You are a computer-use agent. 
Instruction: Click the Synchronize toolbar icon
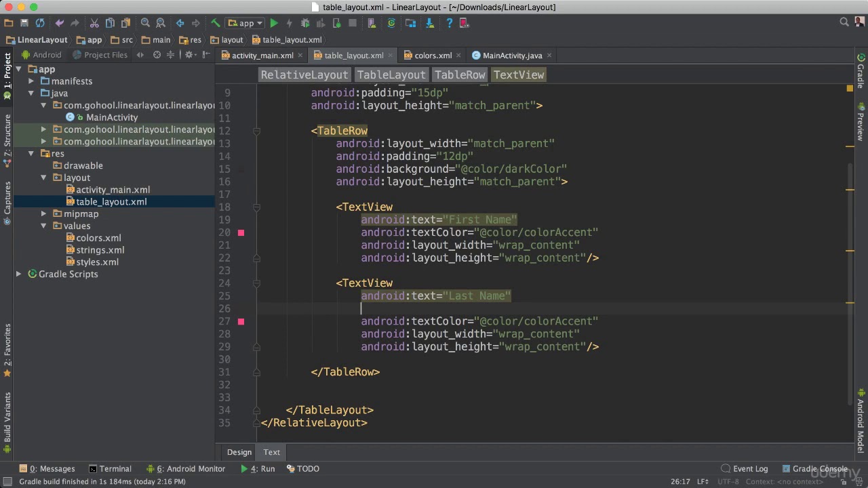(x=40, y=23)
